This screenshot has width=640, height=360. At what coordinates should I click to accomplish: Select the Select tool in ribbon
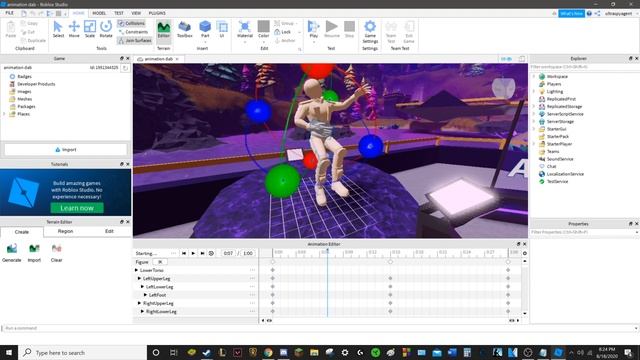[x=58, y=29]
